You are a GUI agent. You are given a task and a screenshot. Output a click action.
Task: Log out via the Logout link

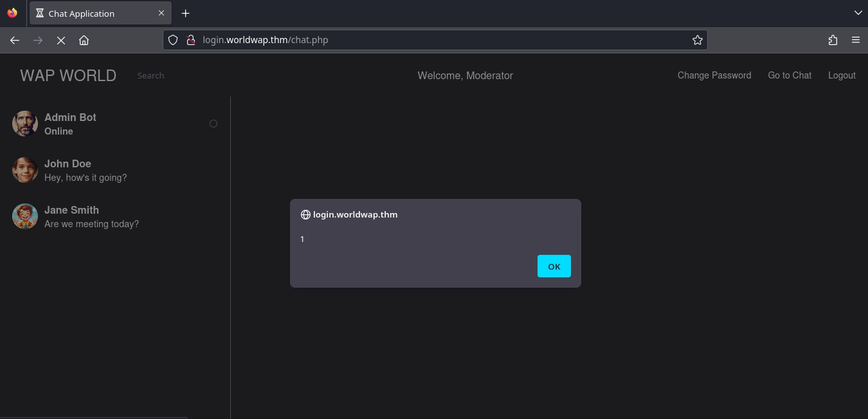point(841,75)
